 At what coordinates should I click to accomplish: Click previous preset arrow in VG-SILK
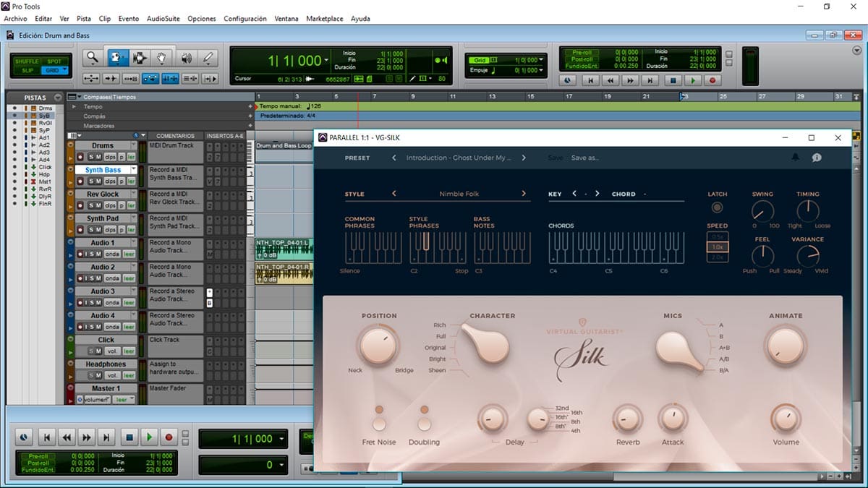pyautogui.click(x=394, y=158)
